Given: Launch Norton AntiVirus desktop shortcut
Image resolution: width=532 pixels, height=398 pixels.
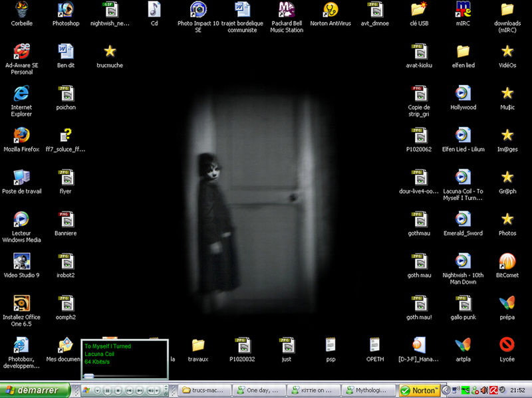Looking at the screenshot, I should pos(331,9).
